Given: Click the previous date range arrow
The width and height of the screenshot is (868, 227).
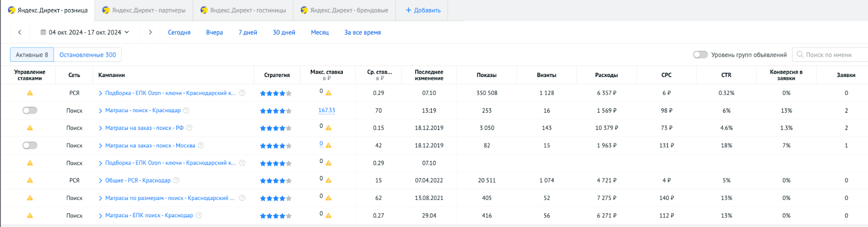Looking at the screenshot, I should point(20,33).
